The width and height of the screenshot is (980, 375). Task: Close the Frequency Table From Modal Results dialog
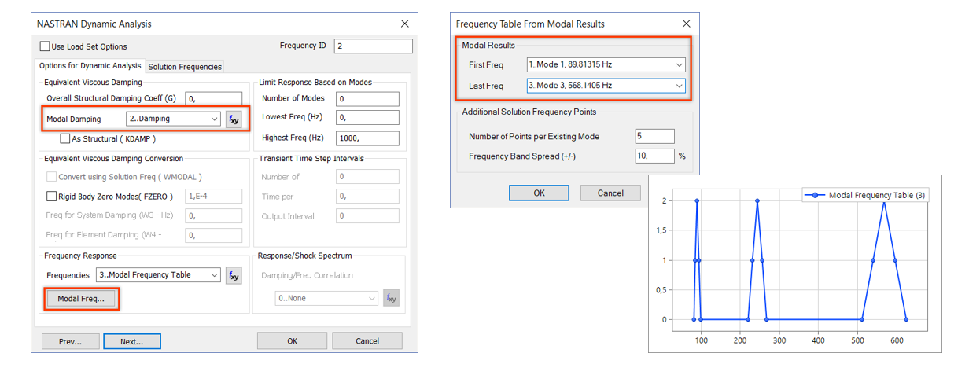[x=686, y=24]
